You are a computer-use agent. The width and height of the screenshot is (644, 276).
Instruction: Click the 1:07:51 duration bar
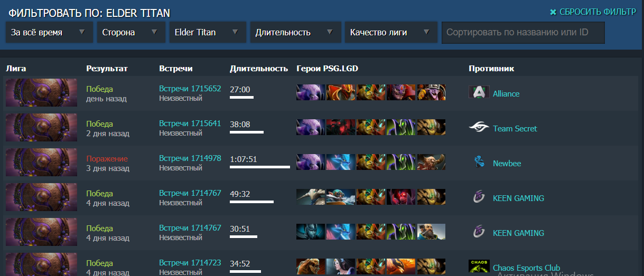pos(260,167)
